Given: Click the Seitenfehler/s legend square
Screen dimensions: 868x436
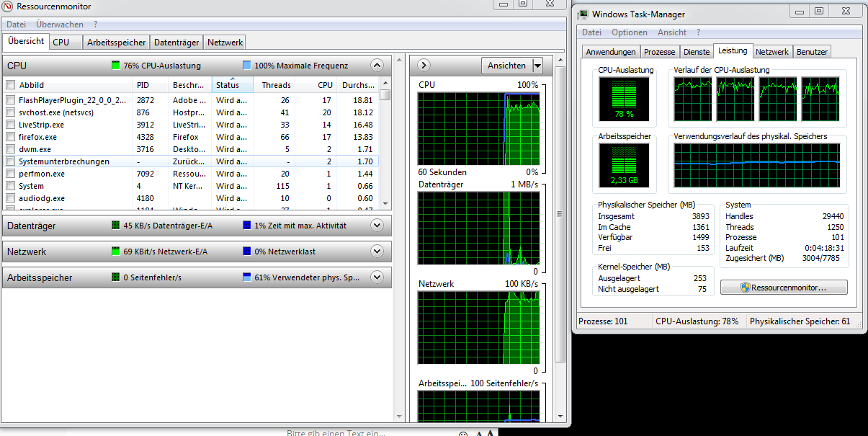Looking at the screenshot, I should (x=116, y=277).
